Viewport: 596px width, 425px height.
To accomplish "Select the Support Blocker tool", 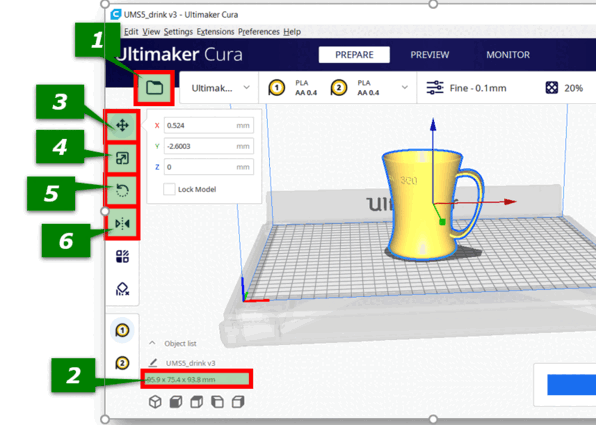I will pos(122,289).
